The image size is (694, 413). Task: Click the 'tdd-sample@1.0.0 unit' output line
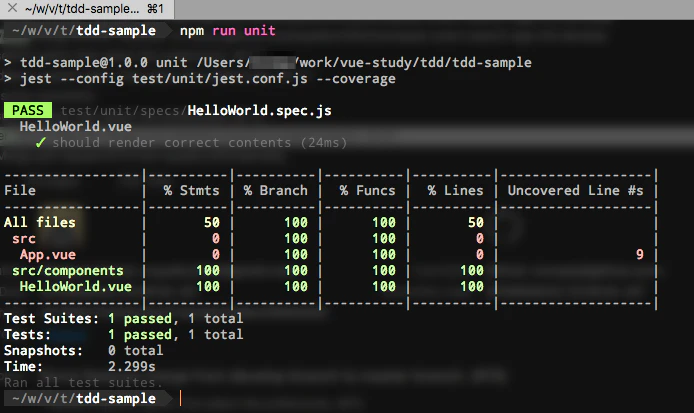pyautogui.click(x=268, y=62)
